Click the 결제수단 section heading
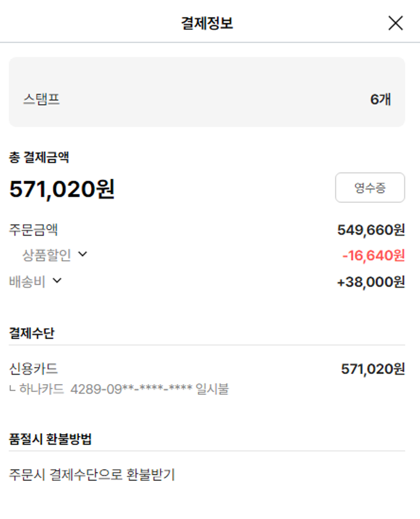Image resolution: width=420 pixels, height=519 pixels. pyautogui.click(x=32, y=333)
